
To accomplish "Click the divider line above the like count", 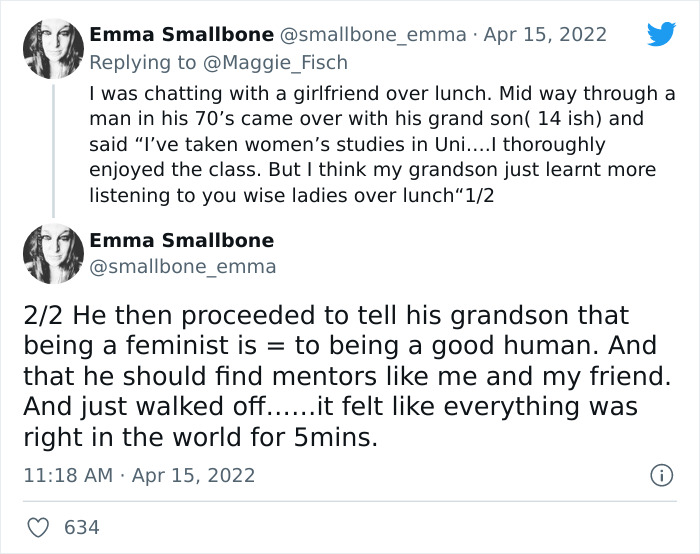I will click(x=350, y=501).
